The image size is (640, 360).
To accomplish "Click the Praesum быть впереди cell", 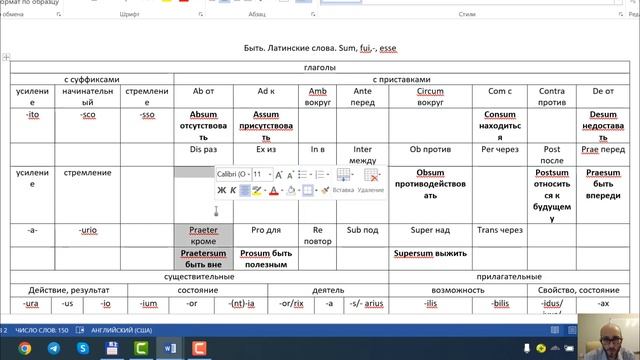I will (603, 195).
